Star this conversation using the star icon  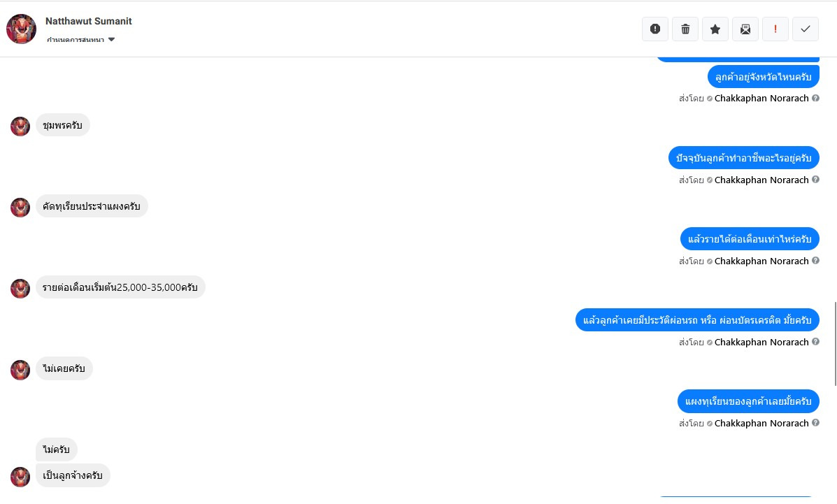coord(715,29)
